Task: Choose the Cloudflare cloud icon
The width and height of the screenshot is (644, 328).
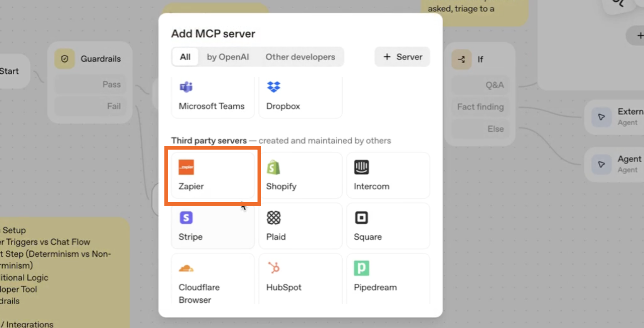Action: [186, 268]
